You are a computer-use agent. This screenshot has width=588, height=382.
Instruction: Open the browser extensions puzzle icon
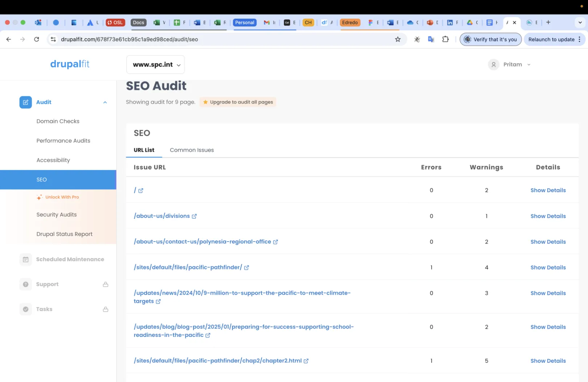(445, 39)
